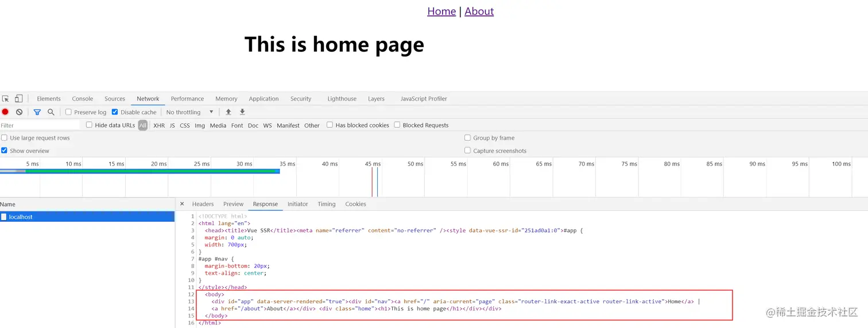Enable Capture screenshots
This screenshot has height=328, width=868.
(467, 151)
